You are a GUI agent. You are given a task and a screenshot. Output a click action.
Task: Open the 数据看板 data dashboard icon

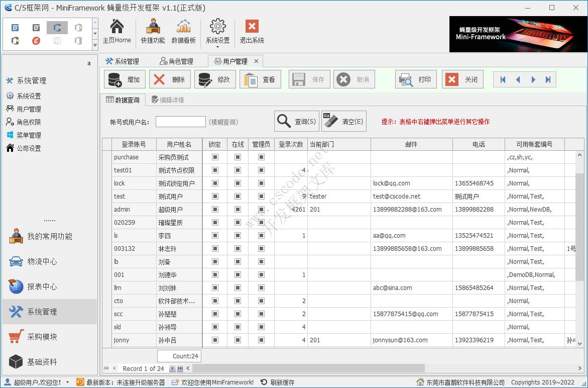pos(183,31)
